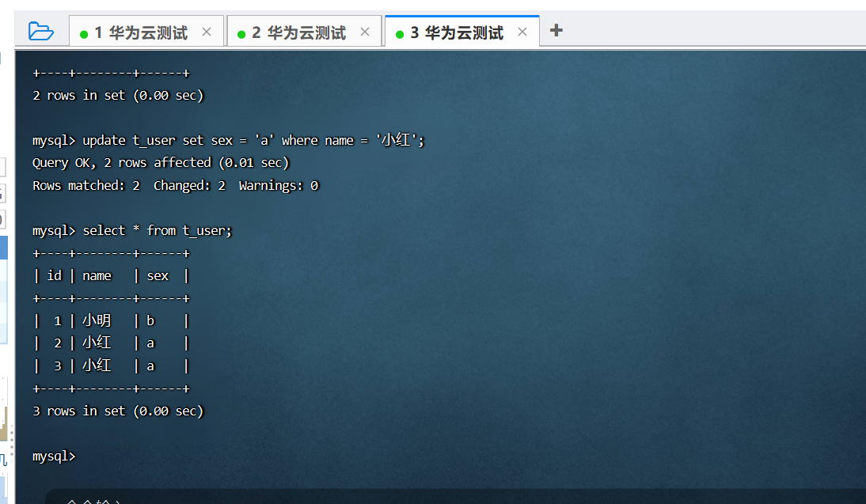Click '3 rows in set (0.00 sec)' line
866x504 pixels.
click(x=118, y=411)
